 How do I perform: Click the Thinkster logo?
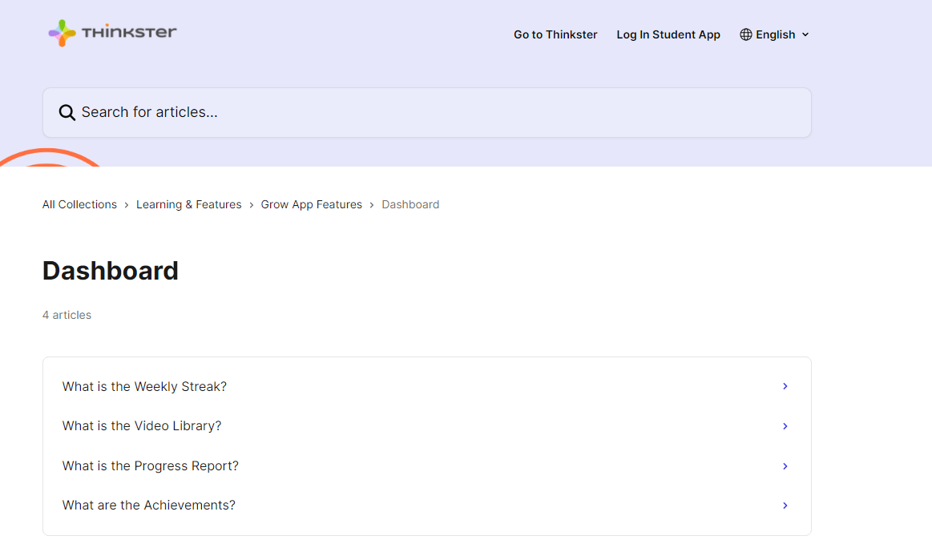coord(111,33)
